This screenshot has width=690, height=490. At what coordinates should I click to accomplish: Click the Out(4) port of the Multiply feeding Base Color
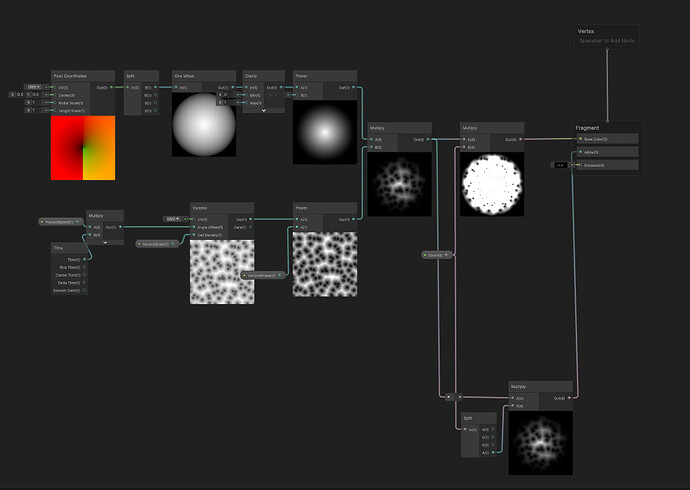[521, 139]
